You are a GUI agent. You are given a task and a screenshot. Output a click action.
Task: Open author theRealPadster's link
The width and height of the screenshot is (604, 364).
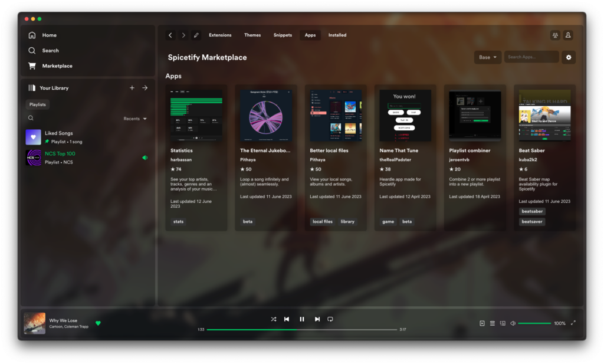pos(395,159)
